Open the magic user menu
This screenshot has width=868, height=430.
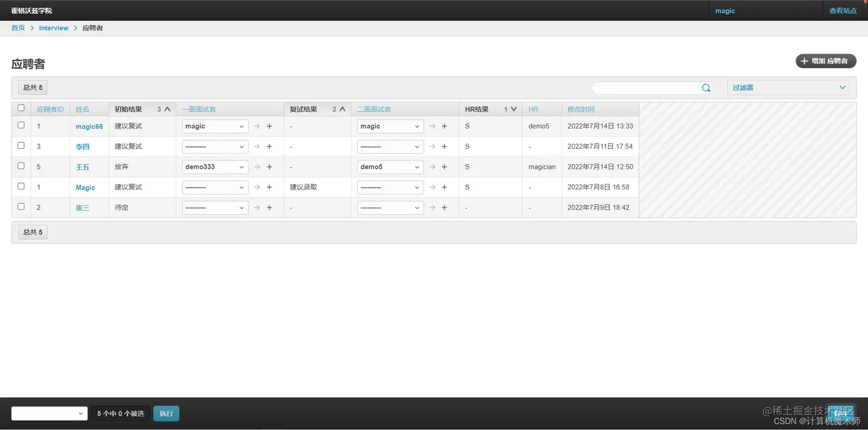coord(725,11)
